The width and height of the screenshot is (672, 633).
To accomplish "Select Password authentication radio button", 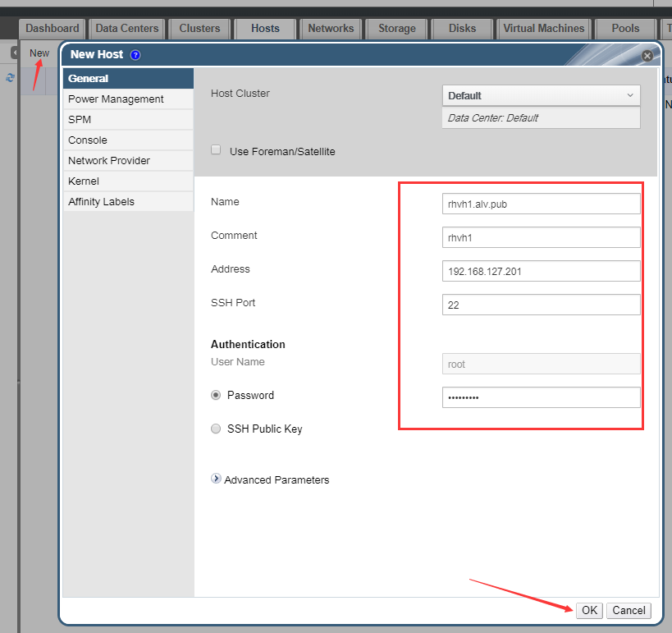I will (216, 395).
